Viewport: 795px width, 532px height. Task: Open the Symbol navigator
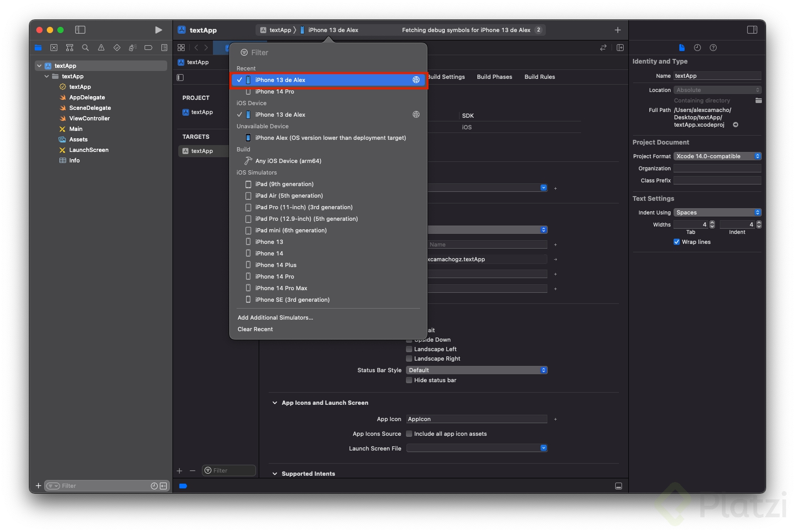pyautogui.click(x=69, y=48)
